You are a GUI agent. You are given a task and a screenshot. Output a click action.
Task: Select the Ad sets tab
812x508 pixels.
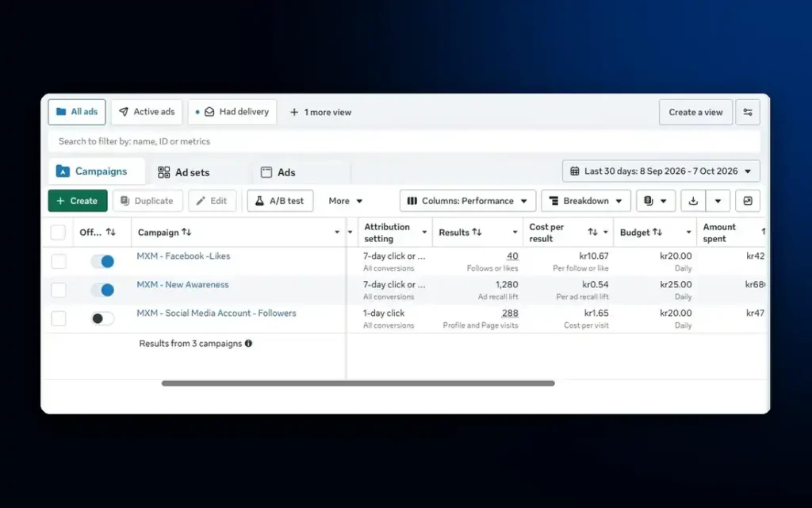click(199, 172)
